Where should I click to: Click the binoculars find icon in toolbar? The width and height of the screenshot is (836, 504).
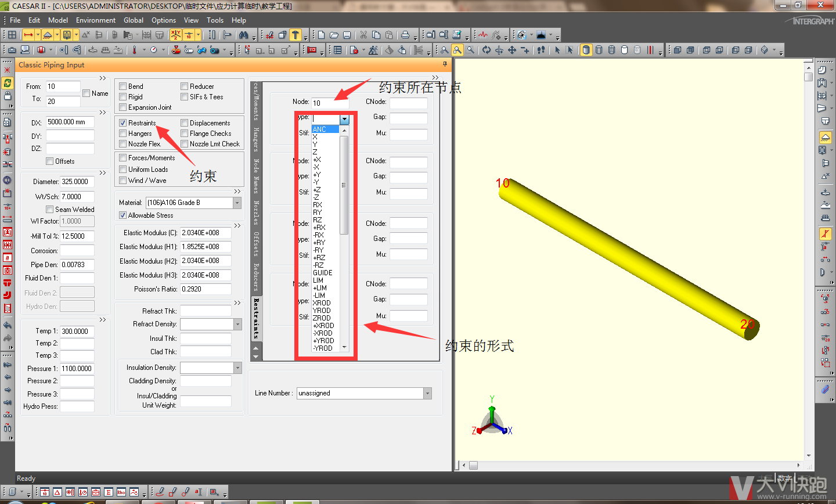tap(243, 35)
